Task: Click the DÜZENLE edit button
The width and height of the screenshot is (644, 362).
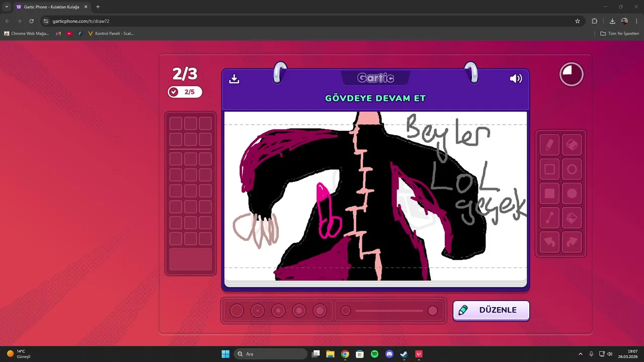Action: (x=491, y=310)
